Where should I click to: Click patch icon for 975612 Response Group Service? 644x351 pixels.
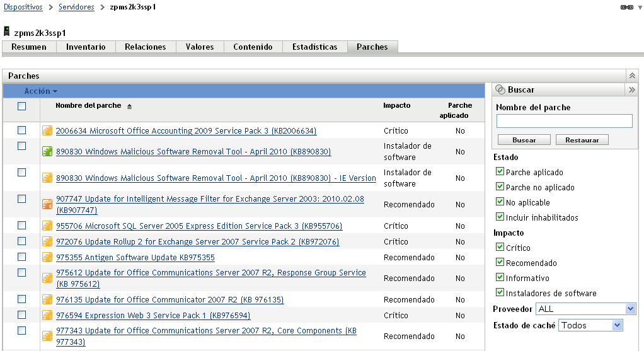pos(47,278)
